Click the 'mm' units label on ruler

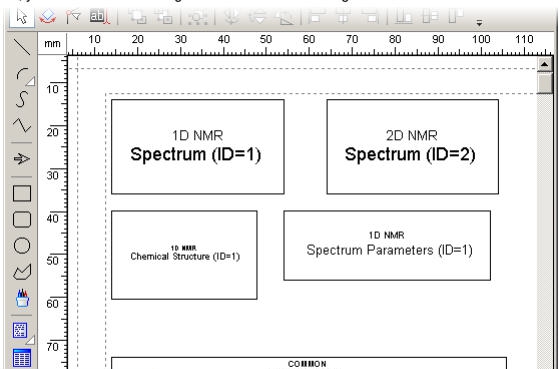[52, 44]
